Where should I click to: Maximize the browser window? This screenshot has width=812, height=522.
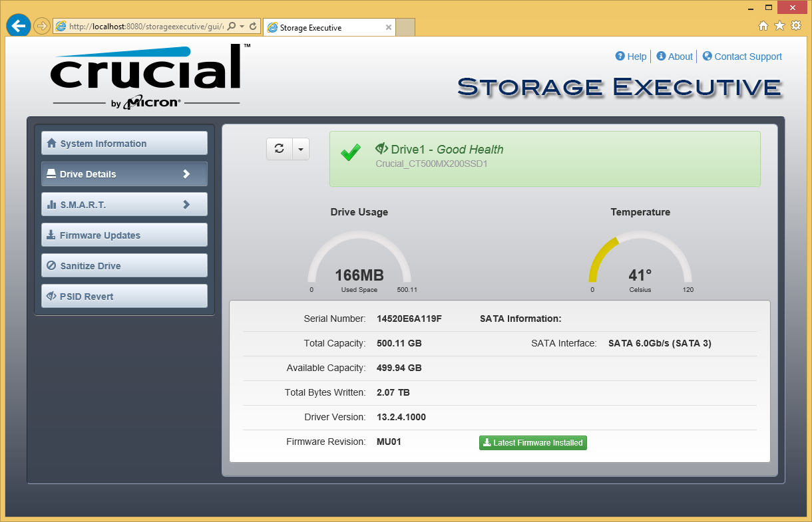click(769, 7)
